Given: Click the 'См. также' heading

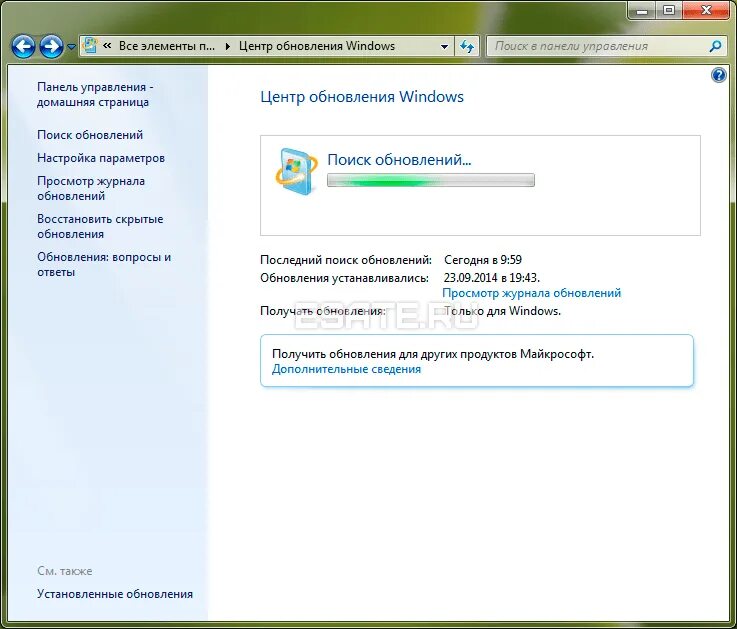Looking at the screenshot, I should tap(64, 571).
